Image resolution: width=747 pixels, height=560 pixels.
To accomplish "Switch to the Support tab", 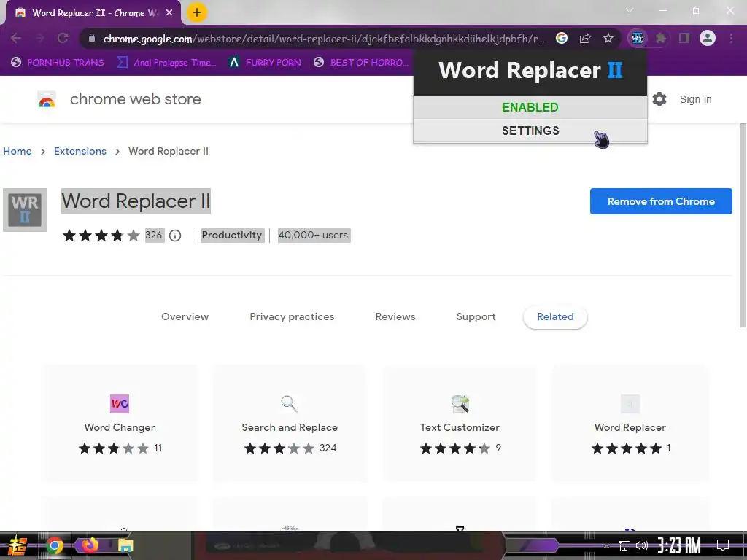I will 476,316.
